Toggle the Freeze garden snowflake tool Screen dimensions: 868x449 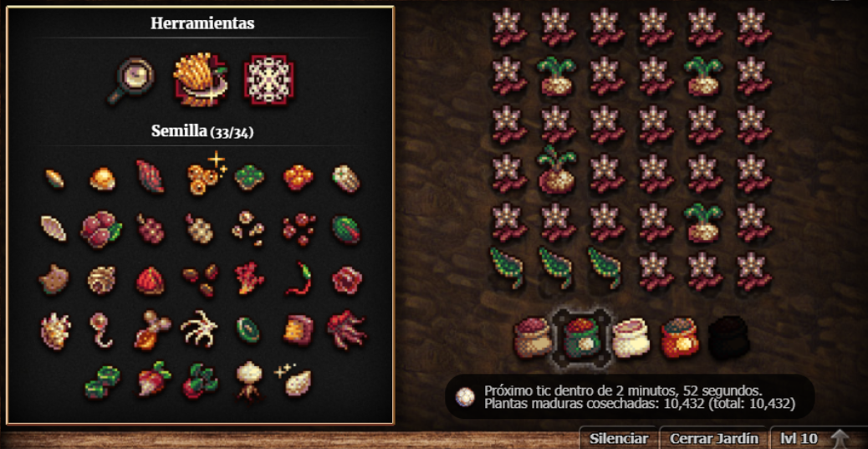[268, 80]
